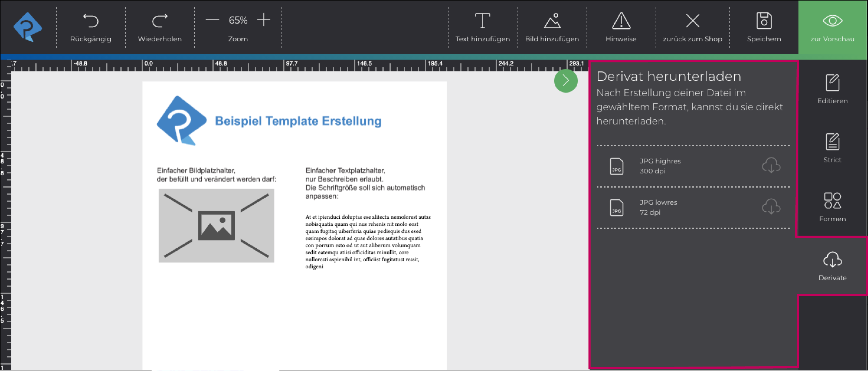
Task: Zoom out using the minus icon
Action: [213, 20]
